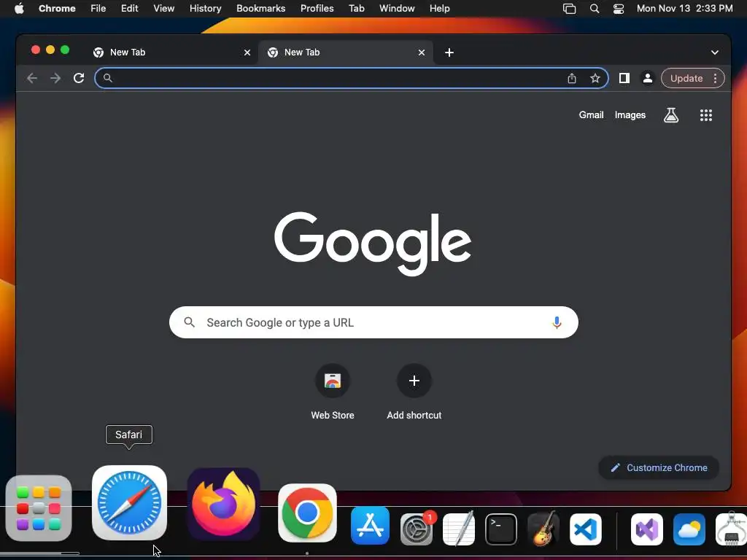Launch Firefox from the Dock
This screenshot has width=747, height=560.
[x=223, y=504]
